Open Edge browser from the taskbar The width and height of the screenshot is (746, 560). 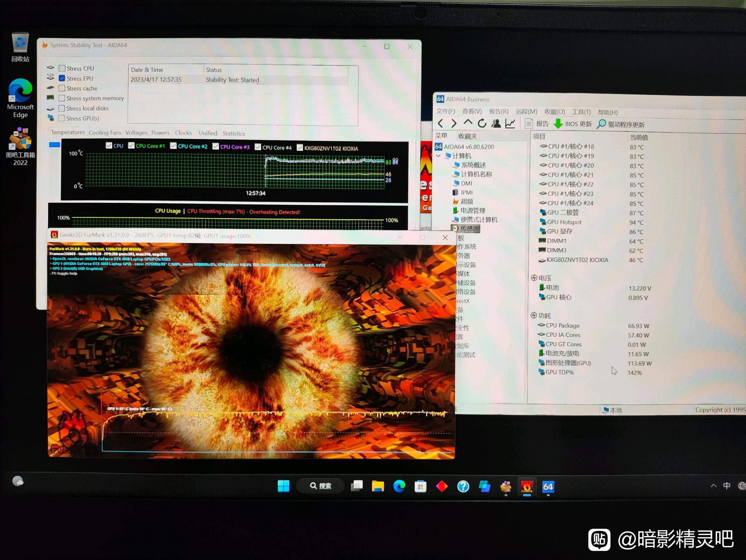tap(399, 486)
